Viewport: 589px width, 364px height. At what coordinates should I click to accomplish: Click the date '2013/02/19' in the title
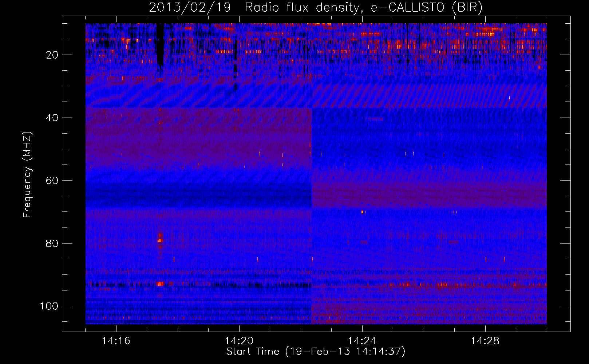[x=190, y=8]
